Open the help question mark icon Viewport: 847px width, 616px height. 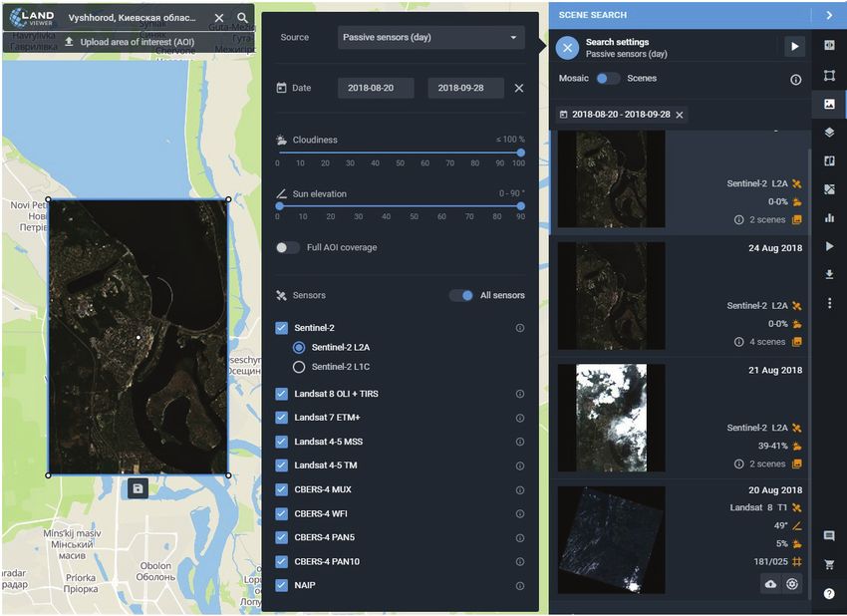[829, 594]
